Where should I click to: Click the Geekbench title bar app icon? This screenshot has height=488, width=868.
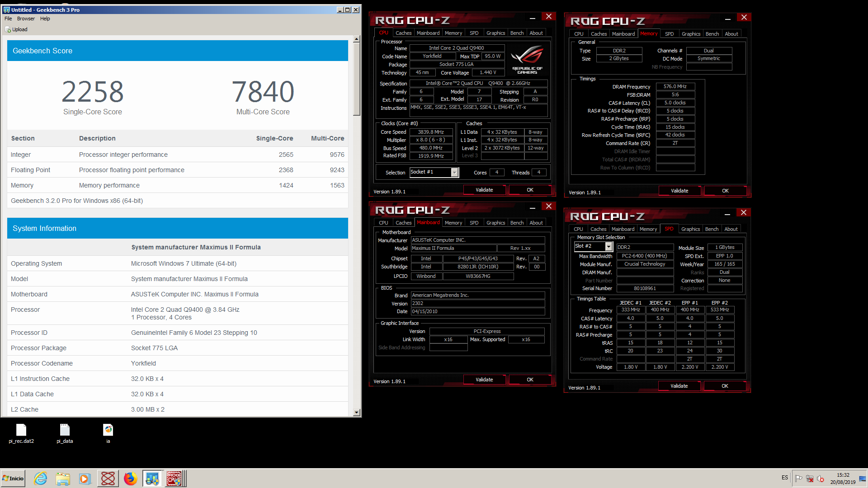[x=7, y=9]
